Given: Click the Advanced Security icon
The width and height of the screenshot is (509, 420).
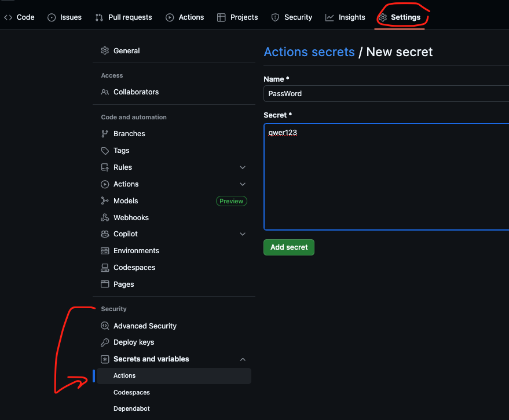Looking at the screenshot, I should pyautogui.click(x=105, y=326).
